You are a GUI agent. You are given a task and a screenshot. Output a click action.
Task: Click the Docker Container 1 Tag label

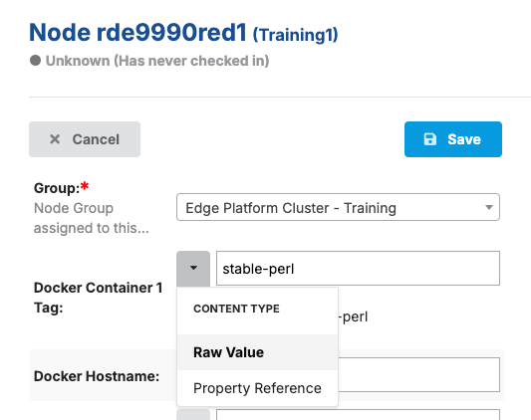(x=99, y=298)
